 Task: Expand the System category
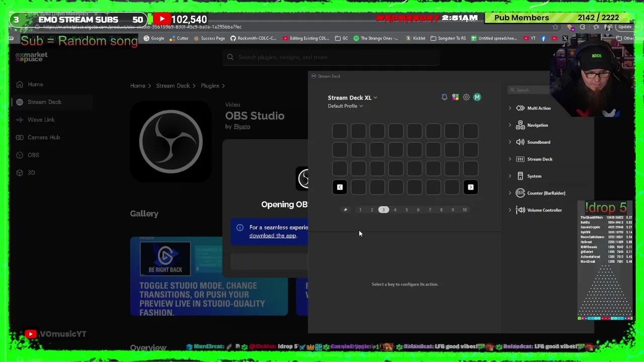point(510,176)
